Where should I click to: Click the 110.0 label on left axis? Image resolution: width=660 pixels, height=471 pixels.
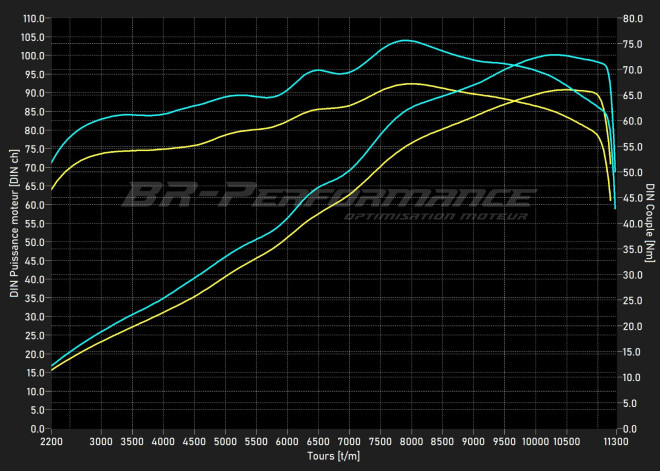pyautogui.click(x=33, y=19)
